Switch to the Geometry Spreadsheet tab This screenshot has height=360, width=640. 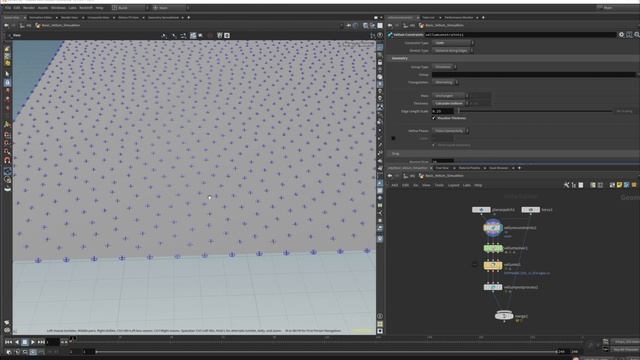tap(163, 18)
